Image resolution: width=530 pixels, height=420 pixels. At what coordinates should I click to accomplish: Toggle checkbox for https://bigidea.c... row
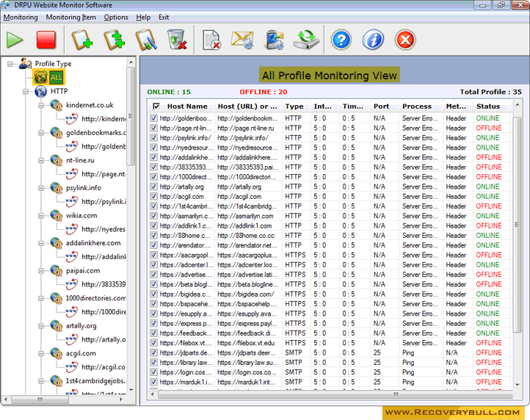click(154, 294)
